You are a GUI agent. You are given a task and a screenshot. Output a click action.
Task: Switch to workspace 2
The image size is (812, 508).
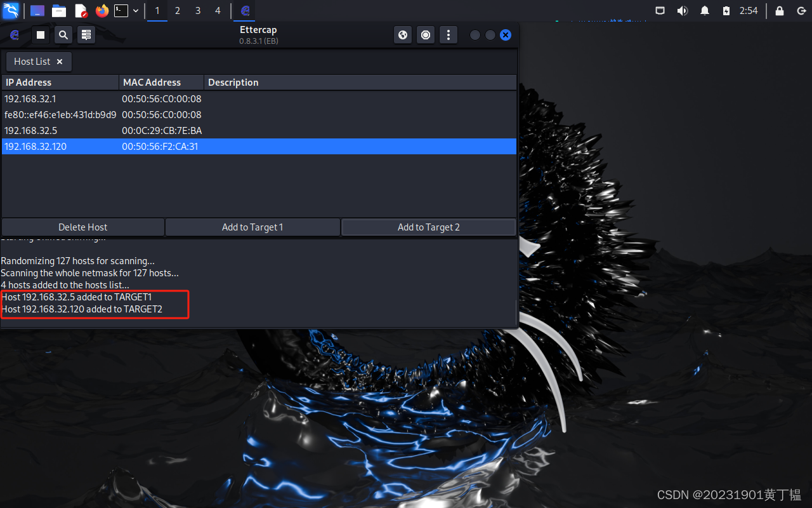tap(178, 11)
